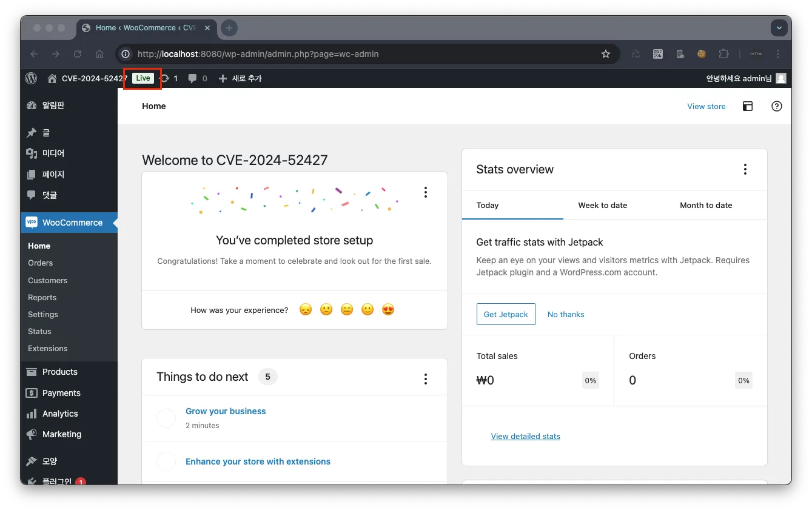Screen dimensions: 812x510
Task: Select WooCommerce in the sidebar
Action: coord(69,223)
